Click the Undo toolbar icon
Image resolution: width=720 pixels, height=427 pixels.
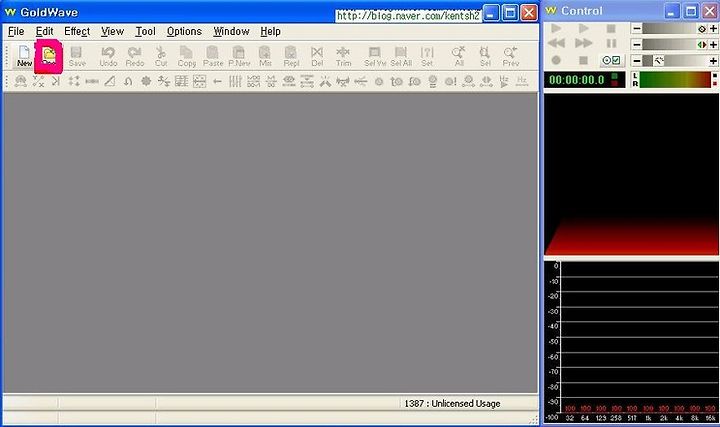tap(108, 56)
